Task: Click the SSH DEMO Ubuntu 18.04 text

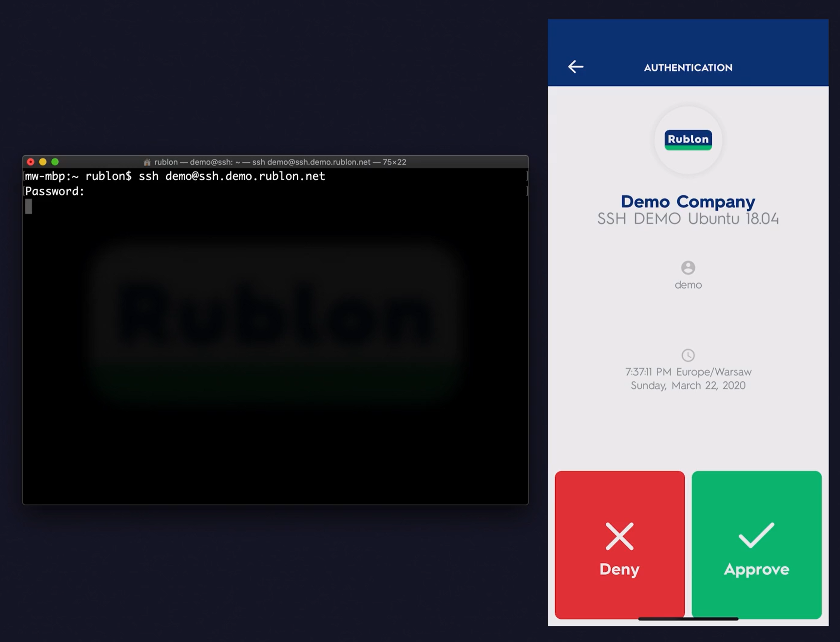Action: pyautogui.click(x=688, y=219)
